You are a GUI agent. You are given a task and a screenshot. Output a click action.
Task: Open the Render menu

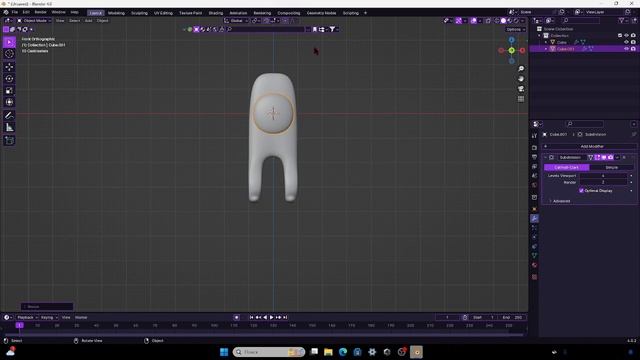tap(40, 12)
